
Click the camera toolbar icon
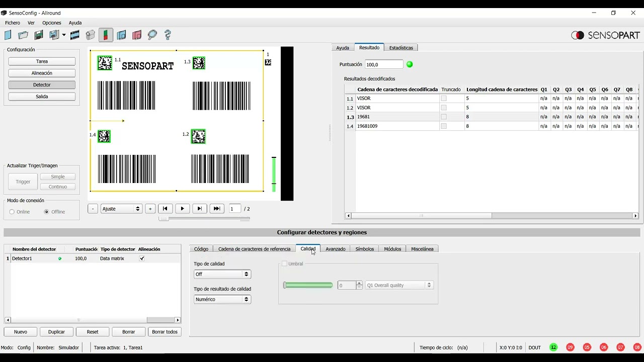point(91,35)
